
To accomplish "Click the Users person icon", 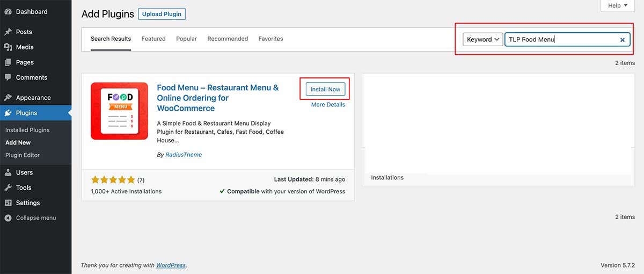I will tap(8, 172).
